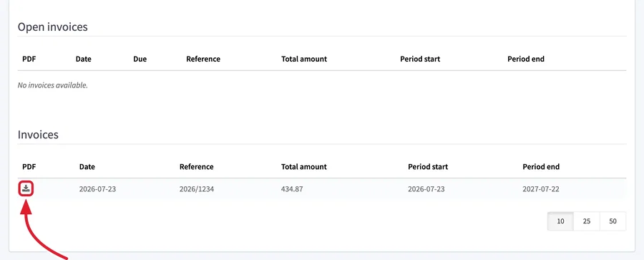The image size is (644, 260).
Task: Click the 'Invoices' section heading
Action: pos(38,135)
